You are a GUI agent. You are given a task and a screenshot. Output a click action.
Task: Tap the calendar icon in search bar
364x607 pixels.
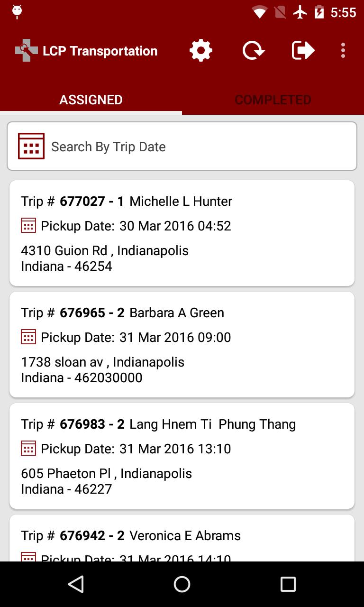pyautogui.click(x=31, y=146)
